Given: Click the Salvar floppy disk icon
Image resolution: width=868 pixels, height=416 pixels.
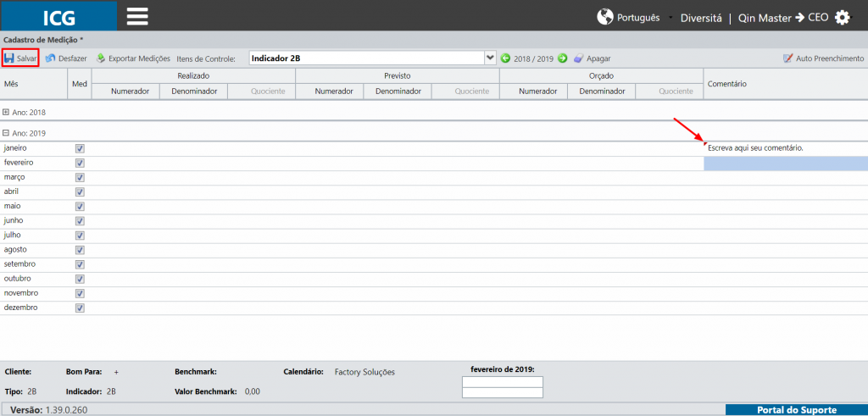Looking at the screenshot, I should (x=9, y=58).
